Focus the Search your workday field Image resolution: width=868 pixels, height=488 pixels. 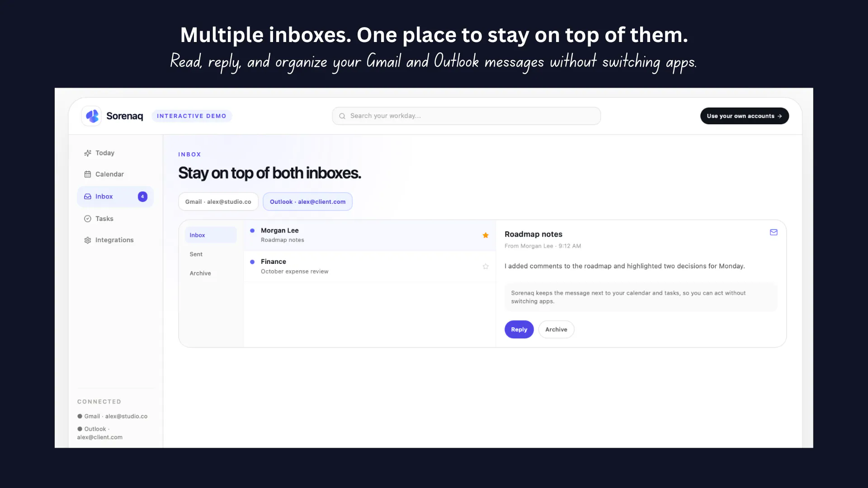(466, 116)
